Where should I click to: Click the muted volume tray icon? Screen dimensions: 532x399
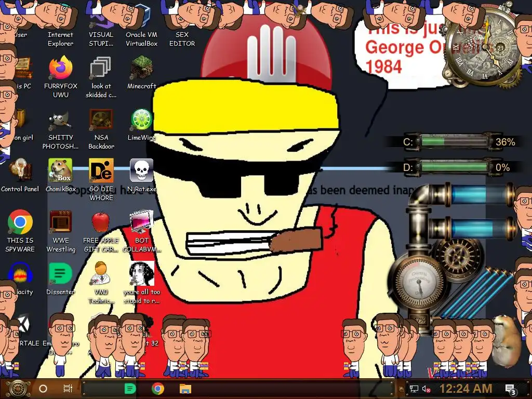point(426,389)
